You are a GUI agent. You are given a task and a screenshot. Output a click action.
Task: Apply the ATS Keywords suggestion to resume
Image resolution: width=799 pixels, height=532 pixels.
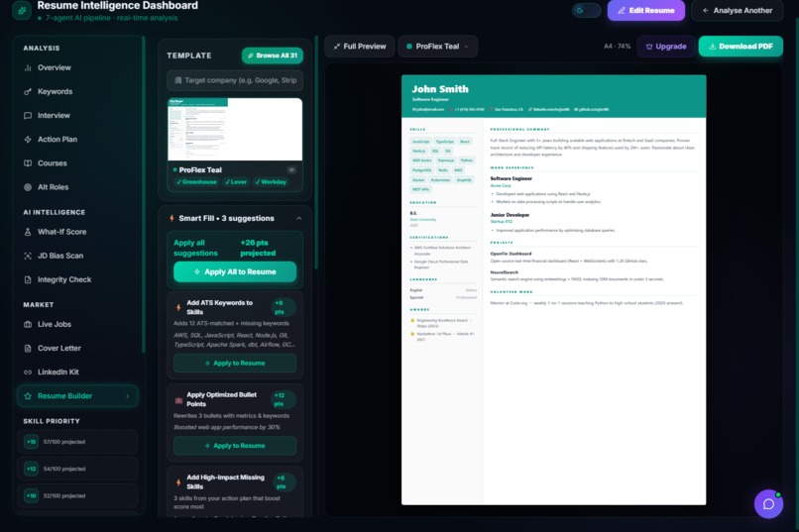pos(235,364)
